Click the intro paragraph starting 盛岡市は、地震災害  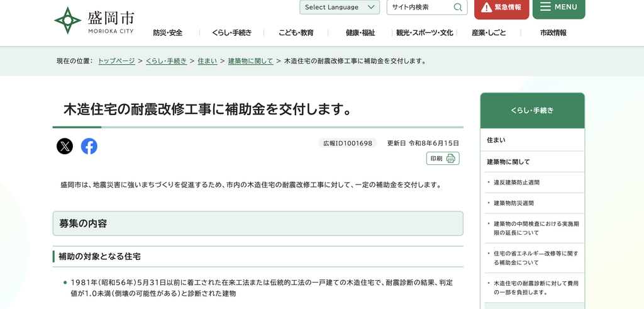tap(250, 185)
